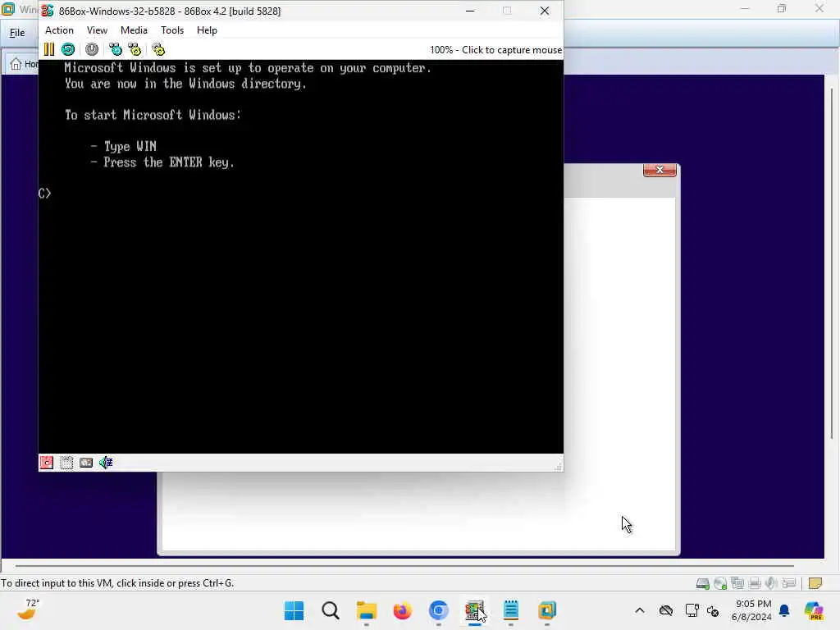This screenshot has width=840, height=630.
Task: Open the Help menu in 86Box
Action: coord(207,30)
